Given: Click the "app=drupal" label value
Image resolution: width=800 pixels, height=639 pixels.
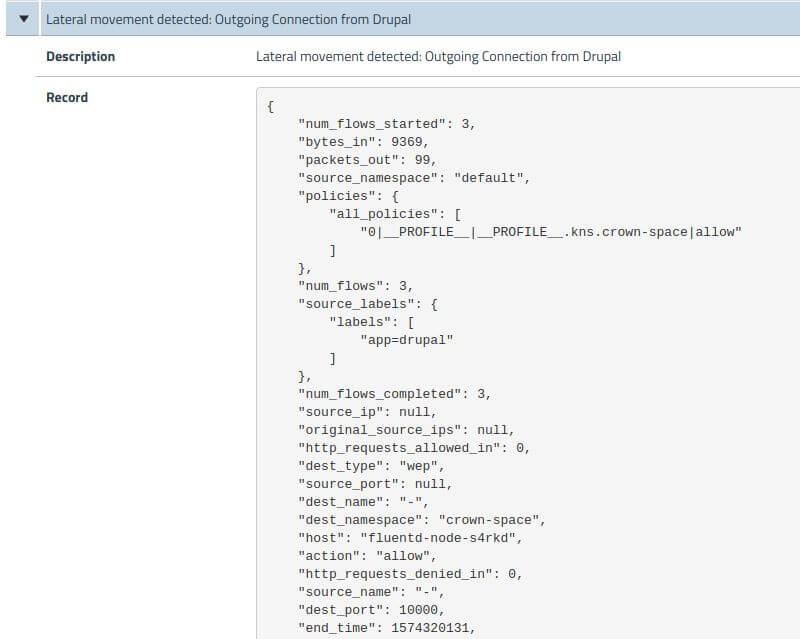Looking at the screenshot, I should click(407, 340).
